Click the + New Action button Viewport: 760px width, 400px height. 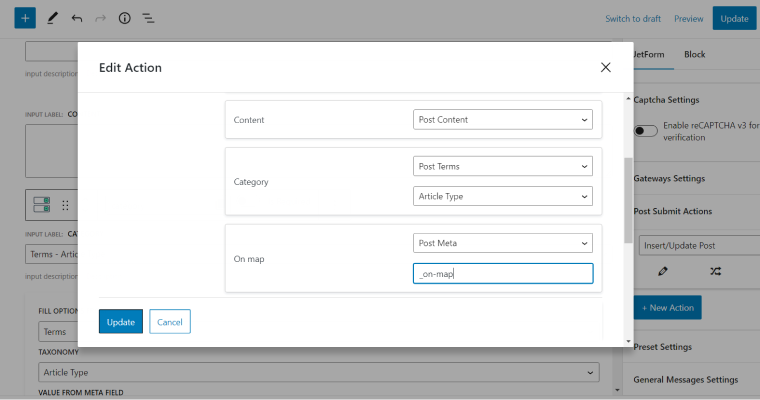[667, 307]
